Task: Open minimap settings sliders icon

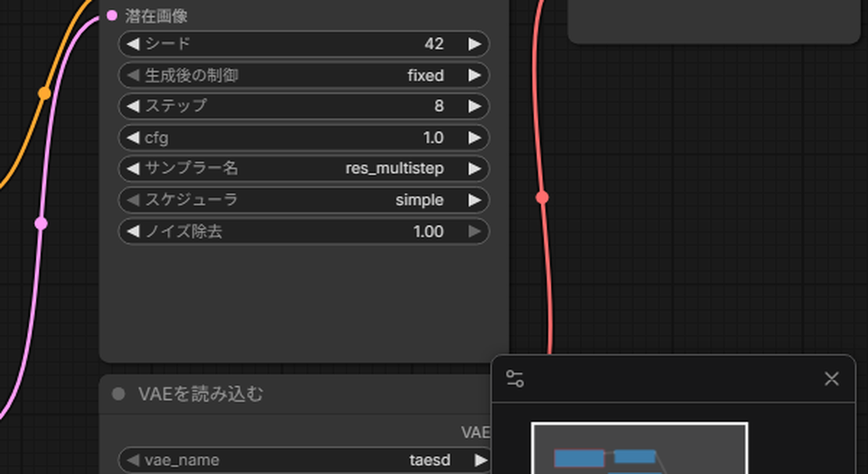Action: (515, 379)
